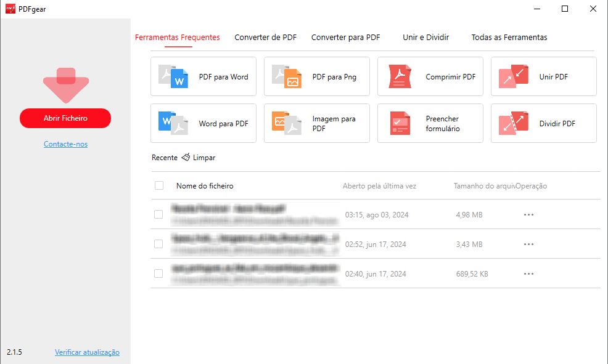Open options menu for the 689,52 KB file

528,274
